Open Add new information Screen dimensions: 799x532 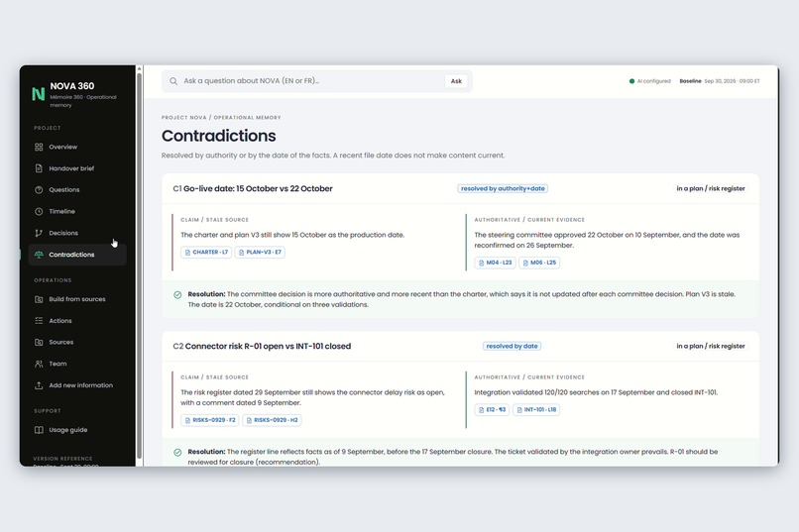[77, 385]
